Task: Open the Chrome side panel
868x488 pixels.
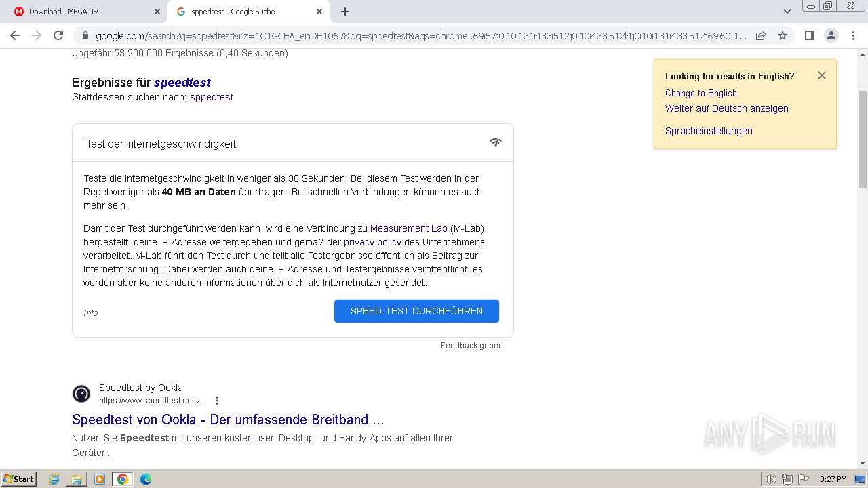Action: [x=809, y=35]
